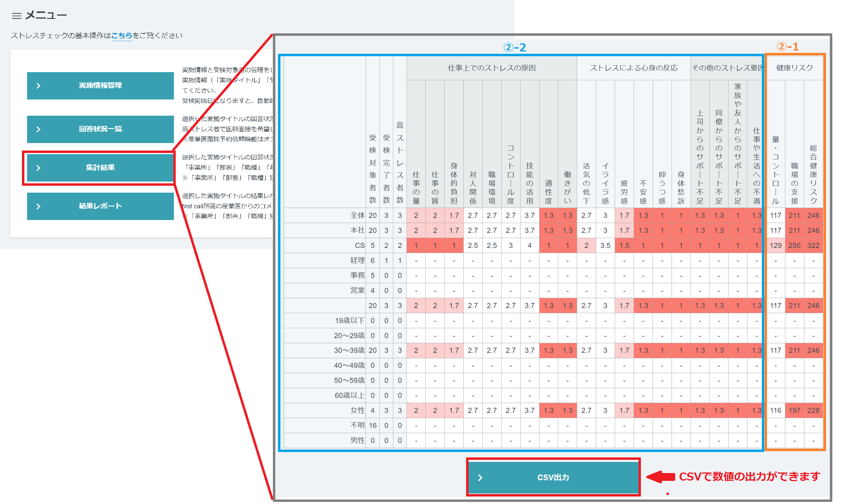Click 仕事上でのストレスの原因 header
This screenshot has height=504, width=841.
click(492, 68)
